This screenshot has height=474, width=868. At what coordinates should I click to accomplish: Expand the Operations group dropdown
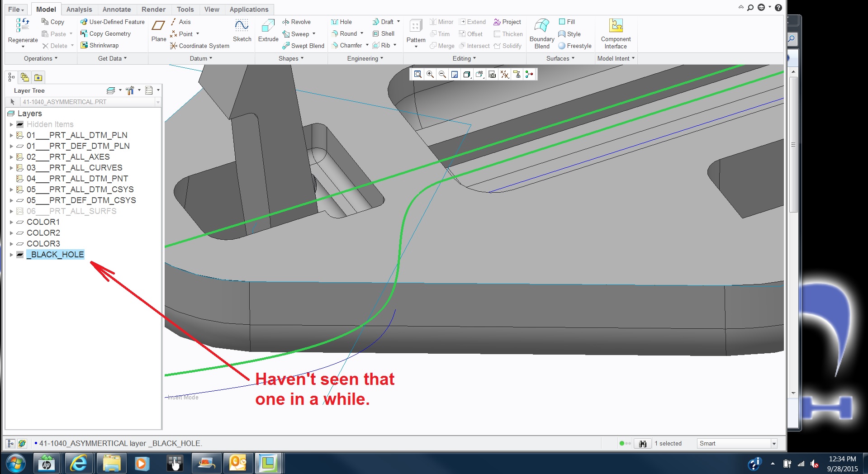click(41, 58)
